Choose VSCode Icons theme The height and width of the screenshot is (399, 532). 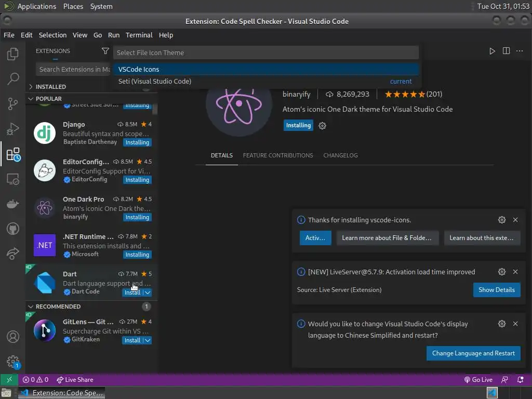coord(266,69)
